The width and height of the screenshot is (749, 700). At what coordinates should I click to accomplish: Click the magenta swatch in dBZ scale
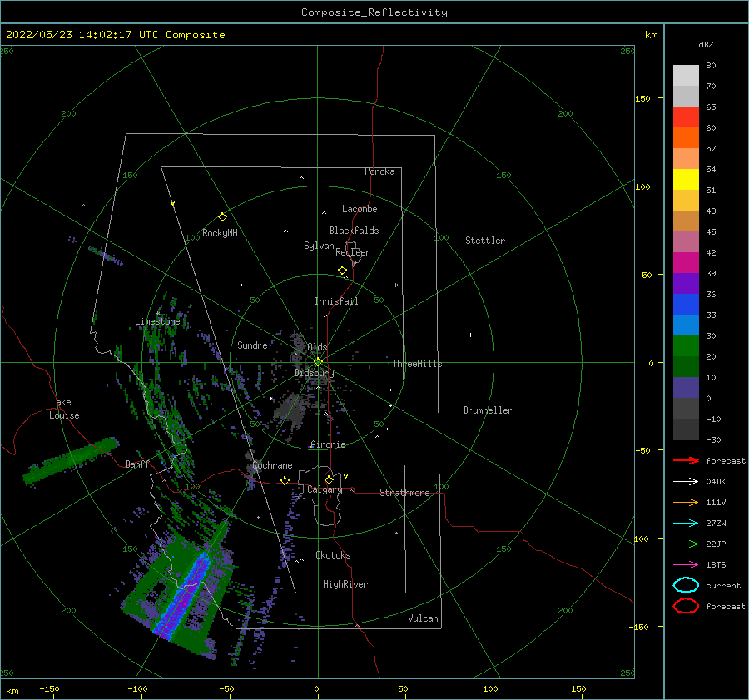[686, 262]
